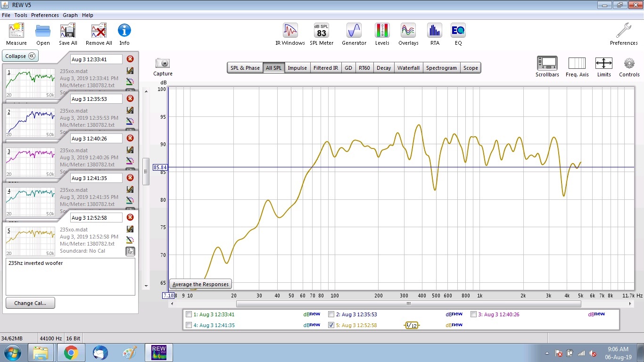644x362 pixels.
Task: Enable trace 4: Aug 3 12:41:35 checkbox
Action: click(189, 325)
